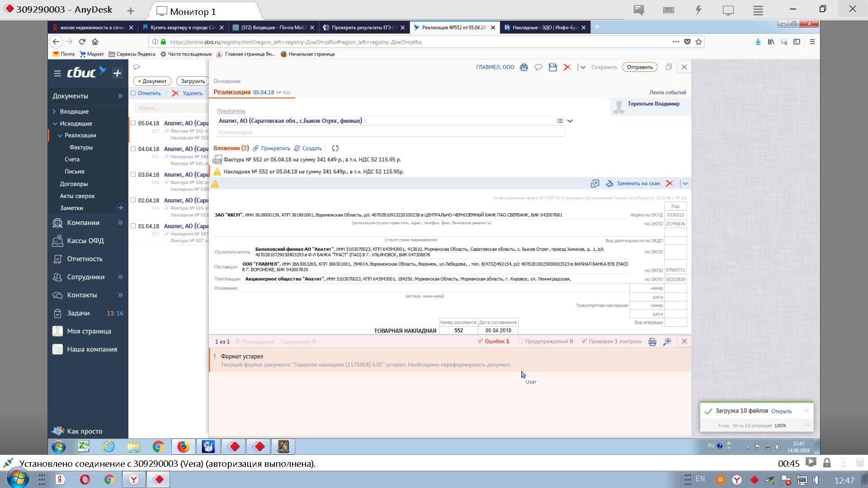Bookmark page with star icon

pos(699,42)
